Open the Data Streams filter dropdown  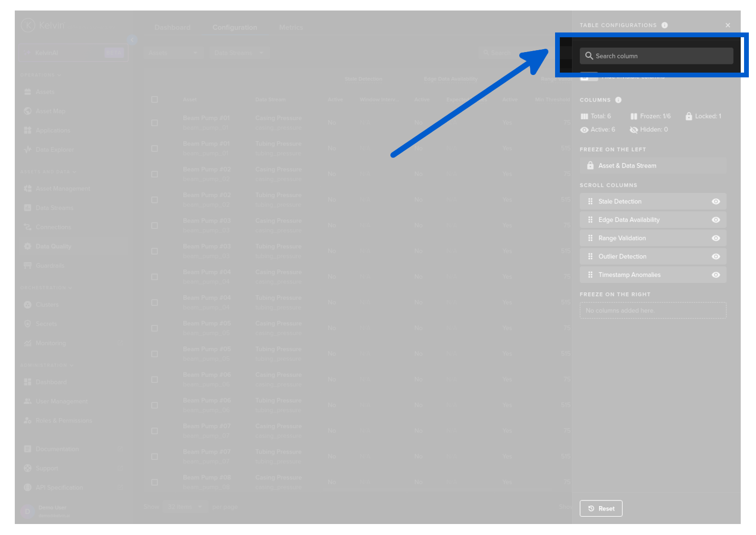(x=239, y=53)
